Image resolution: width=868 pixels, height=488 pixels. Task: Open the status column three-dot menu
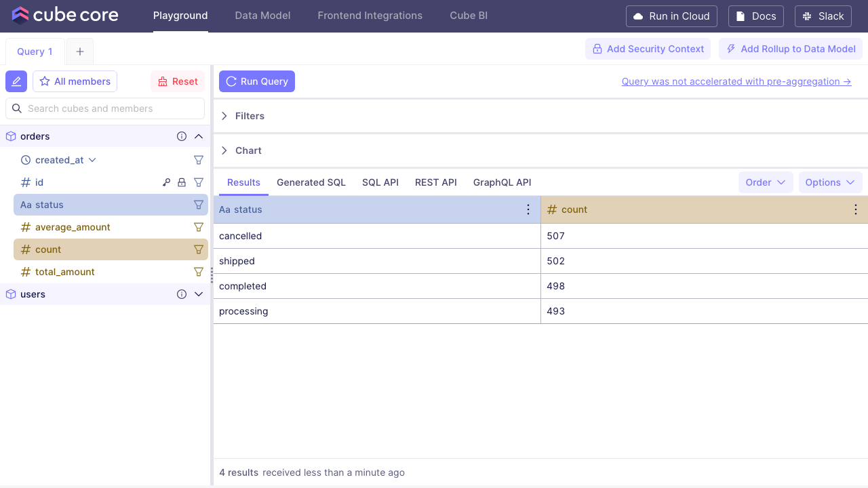[x=528, y=209]
